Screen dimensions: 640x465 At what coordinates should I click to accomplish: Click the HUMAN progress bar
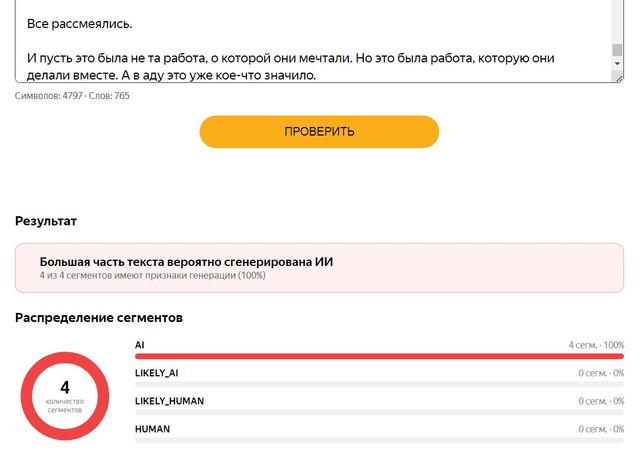(x=379, y=441)
